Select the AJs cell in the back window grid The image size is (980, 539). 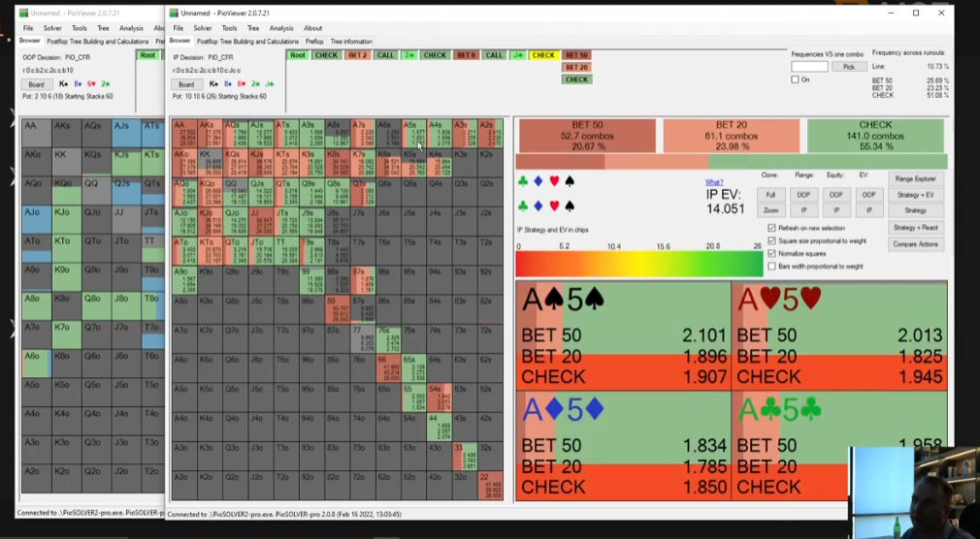[x=125, y=134]
